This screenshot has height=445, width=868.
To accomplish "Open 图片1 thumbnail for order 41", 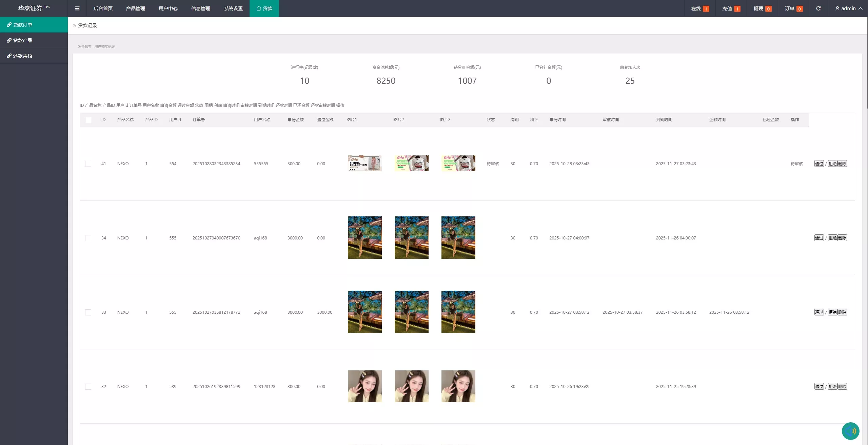I will (x=365, y=163).
